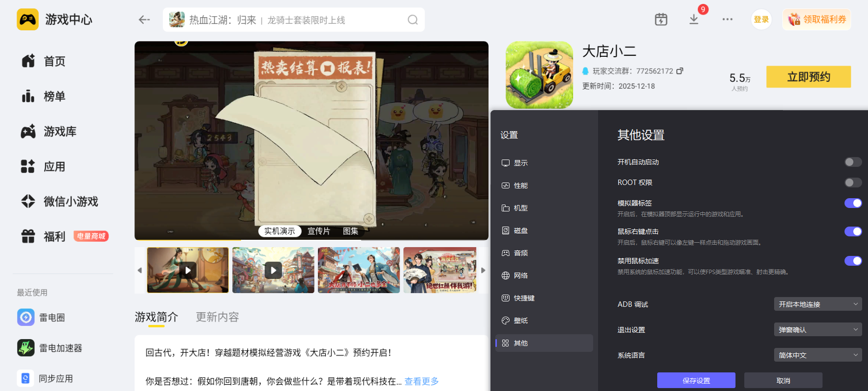Expand ADB 调试 dropdown
868x391 pixels.
pos(818,304)
